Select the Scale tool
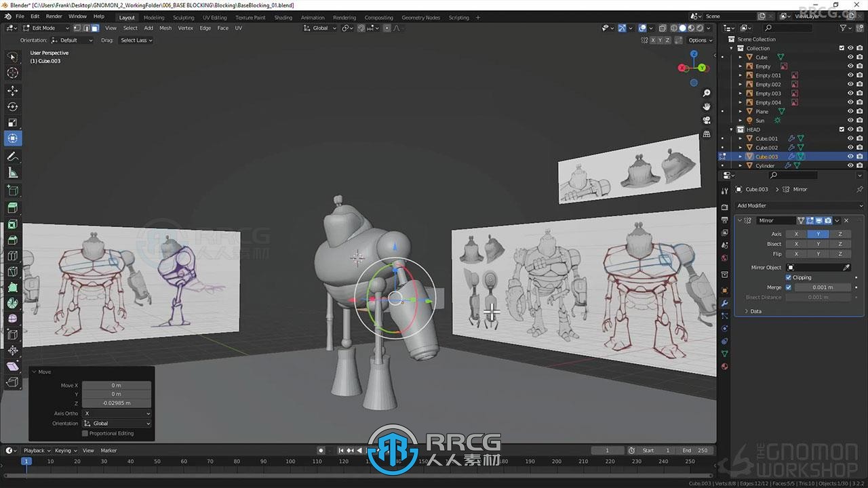The width and height of the screenshot is (868, 488). (13, 123)
